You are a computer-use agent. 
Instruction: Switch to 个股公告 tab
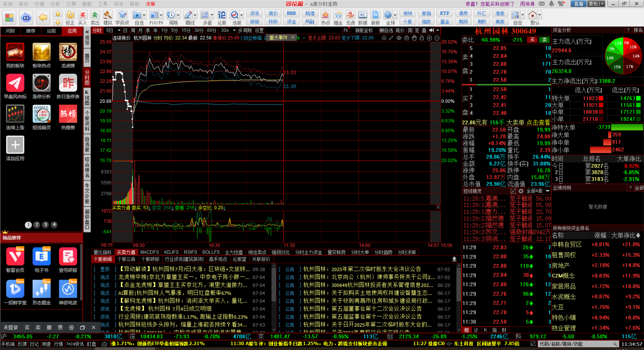[x=126, y=259]
